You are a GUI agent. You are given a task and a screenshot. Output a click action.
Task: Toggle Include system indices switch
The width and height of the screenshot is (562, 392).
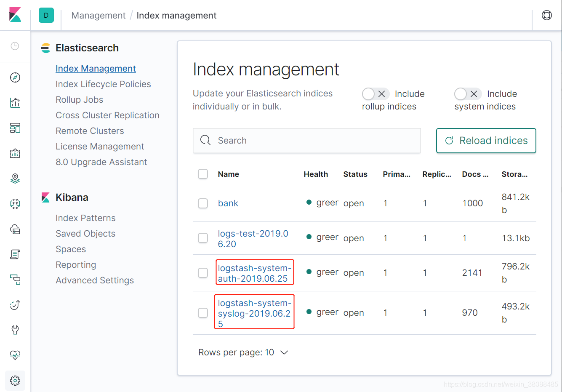pos(468,93)
